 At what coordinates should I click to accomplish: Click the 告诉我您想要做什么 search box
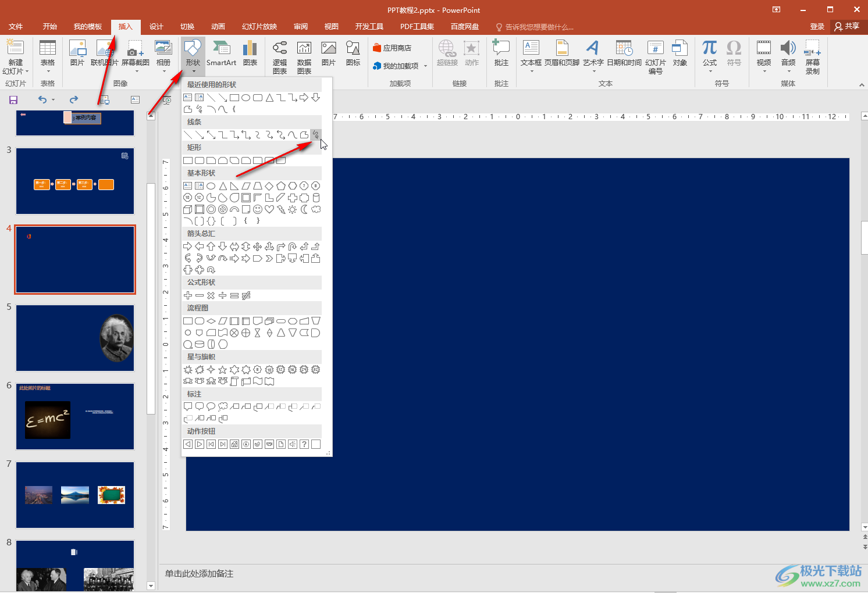(535, 27)
